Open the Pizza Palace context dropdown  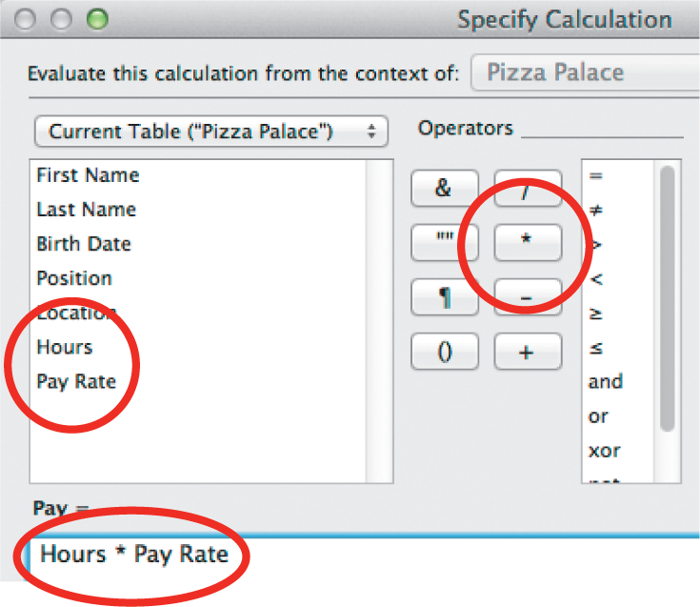click(x=586, y=72)
